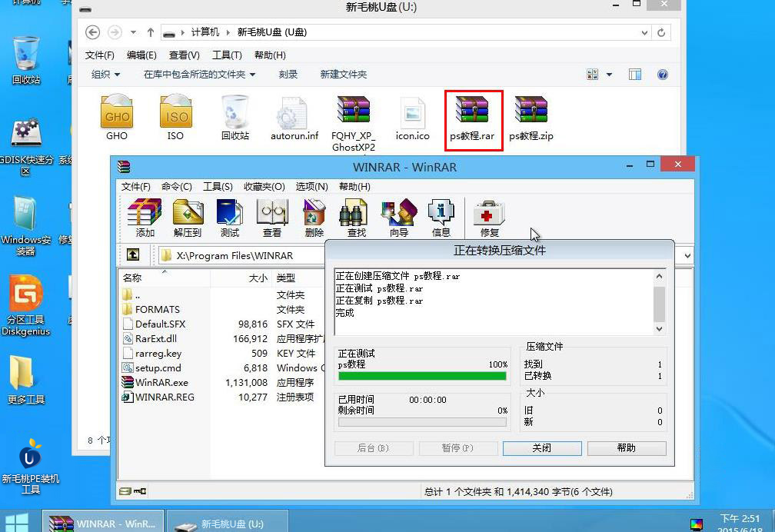Open the recent locations dropdown beside Forward arrow
The image size is (775, 532).
pyautogui.click(x=133, y=32)
